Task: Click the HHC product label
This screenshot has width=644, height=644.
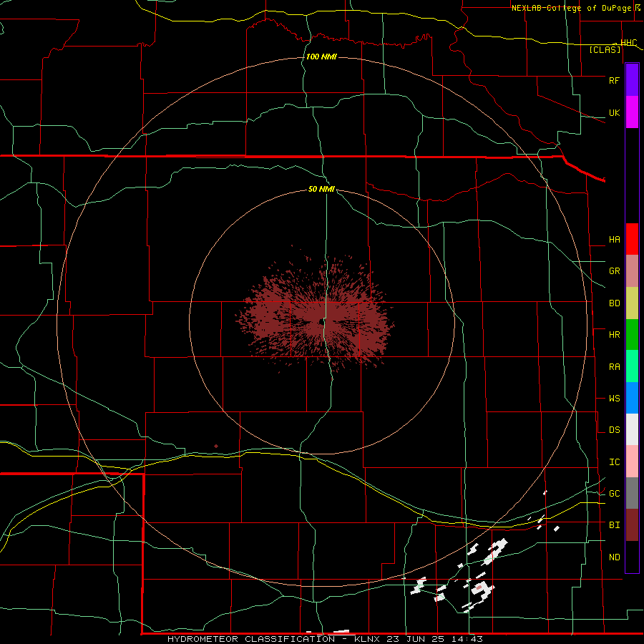Action: (628, 43)
